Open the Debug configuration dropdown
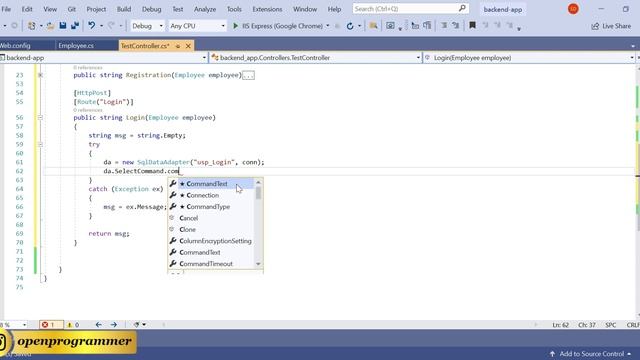This screenshot has width=640, height=360. 147,26
